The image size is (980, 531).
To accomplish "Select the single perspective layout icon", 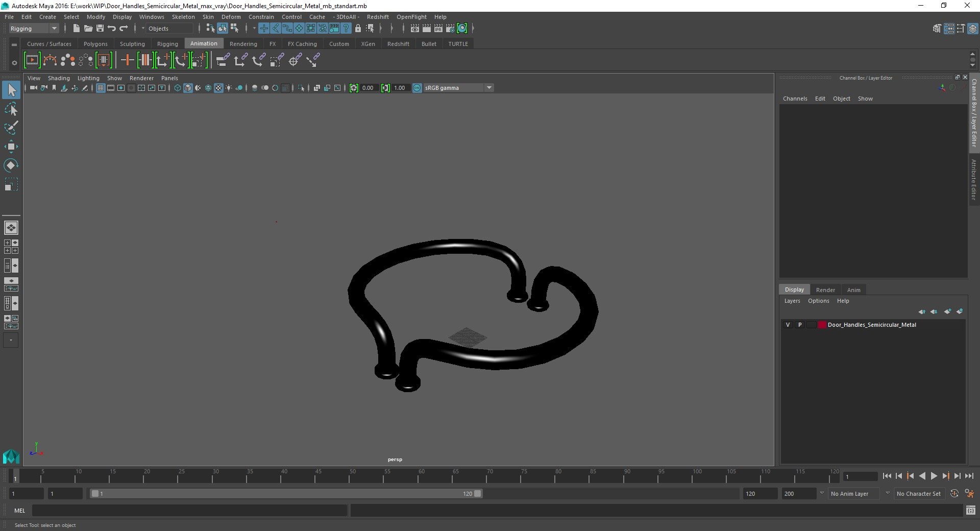I will 11,228.
